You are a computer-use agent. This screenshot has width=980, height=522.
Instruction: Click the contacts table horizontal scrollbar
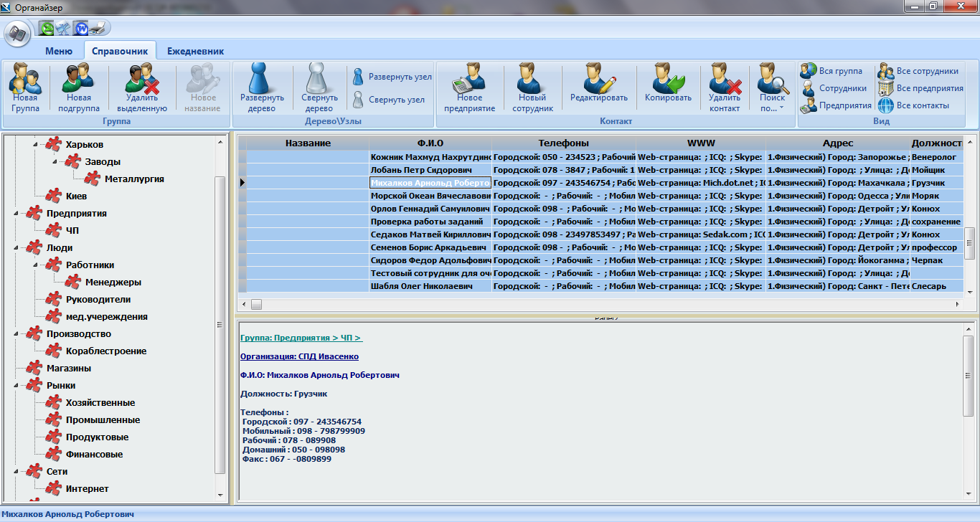click(574, 304)
